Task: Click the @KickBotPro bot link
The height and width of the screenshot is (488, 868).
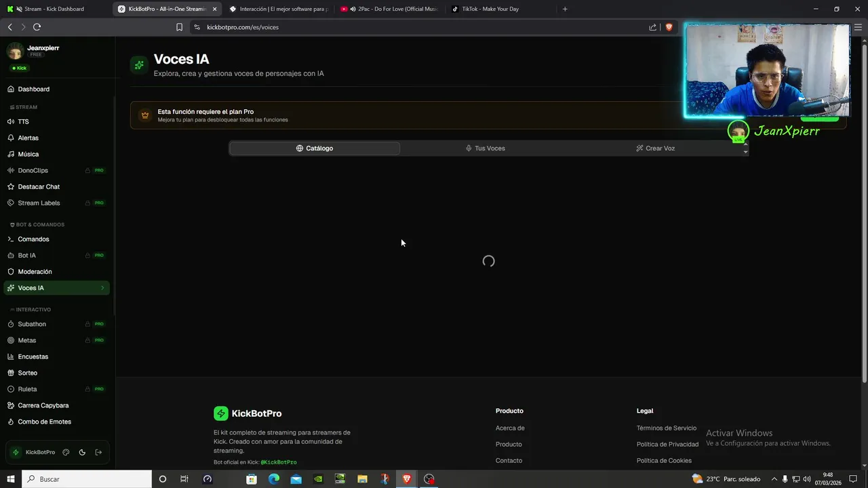Action: coord(279,462)
